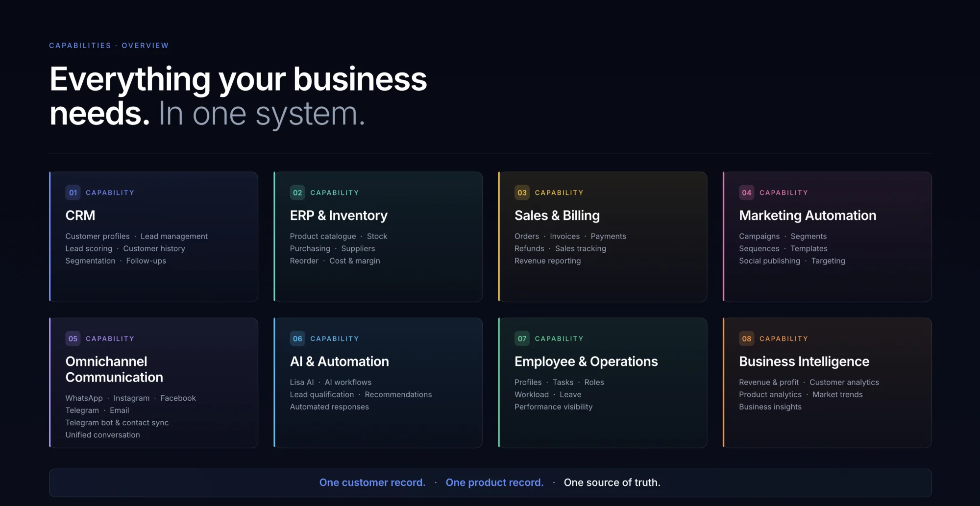Click the 06 badge on AI & Automation card

coord(297,338)
